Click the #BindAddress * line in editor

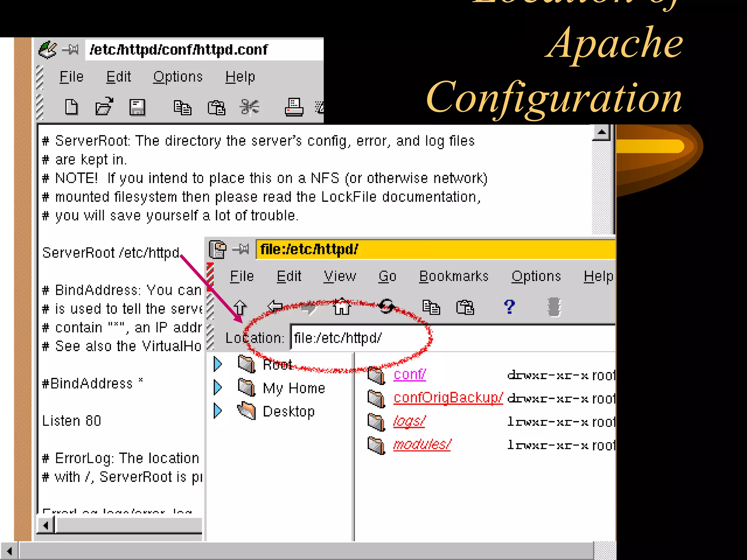tap(92, 383)
